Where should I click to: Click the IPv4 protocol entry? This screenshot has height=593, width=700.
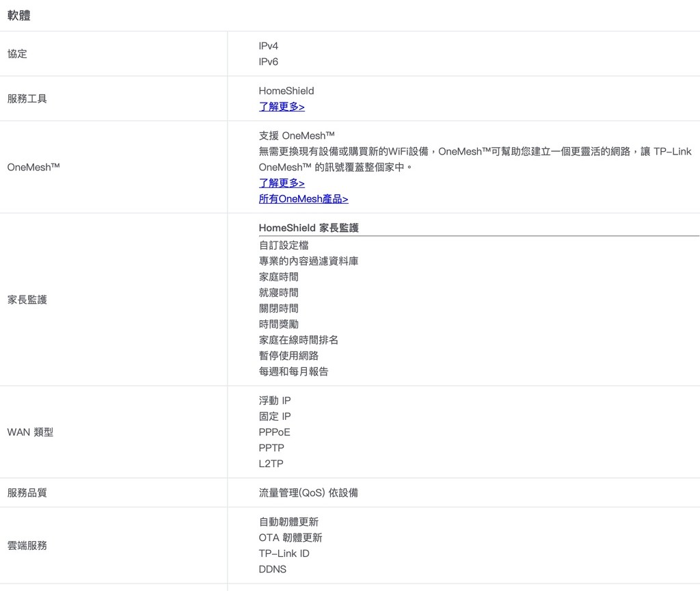268,46
